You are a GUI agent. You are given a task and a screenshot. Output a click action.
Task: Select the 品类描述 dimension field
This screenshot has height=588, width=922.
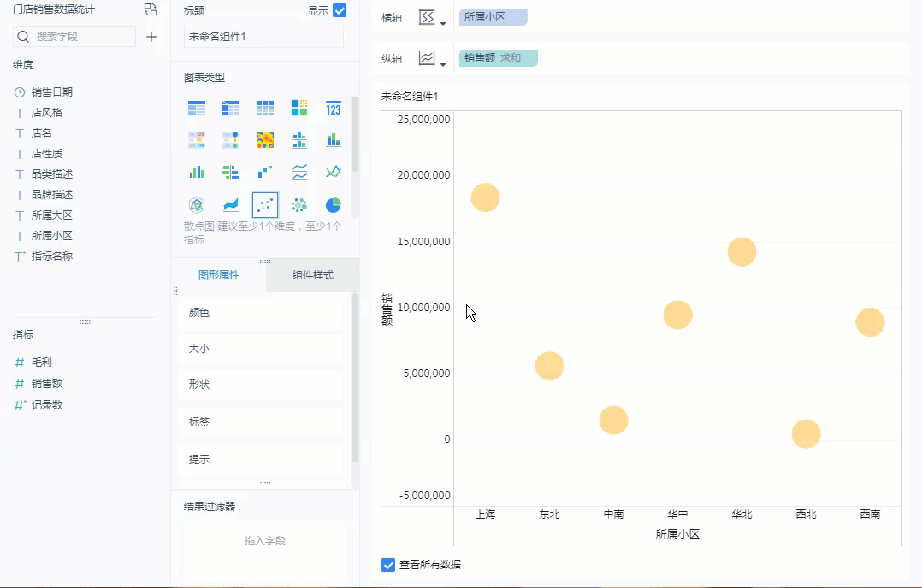tap(52, 174)
